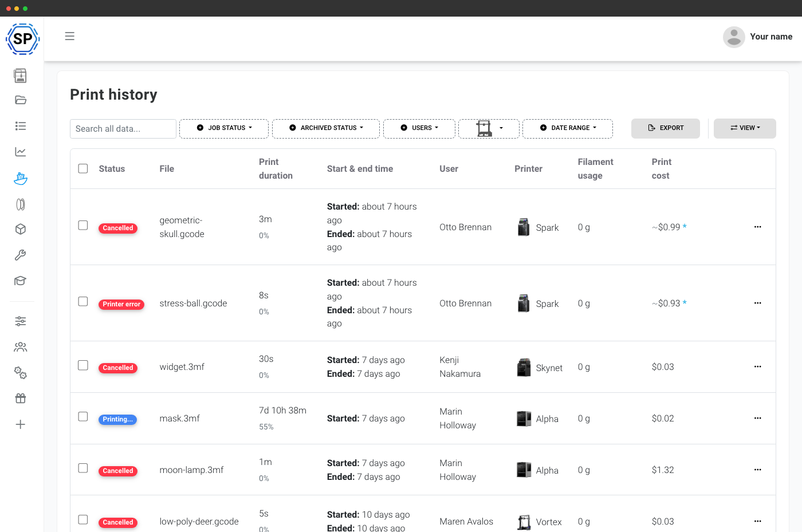
Task: Open actions menu for moon-lamp.3mf row
Action: 758,470
